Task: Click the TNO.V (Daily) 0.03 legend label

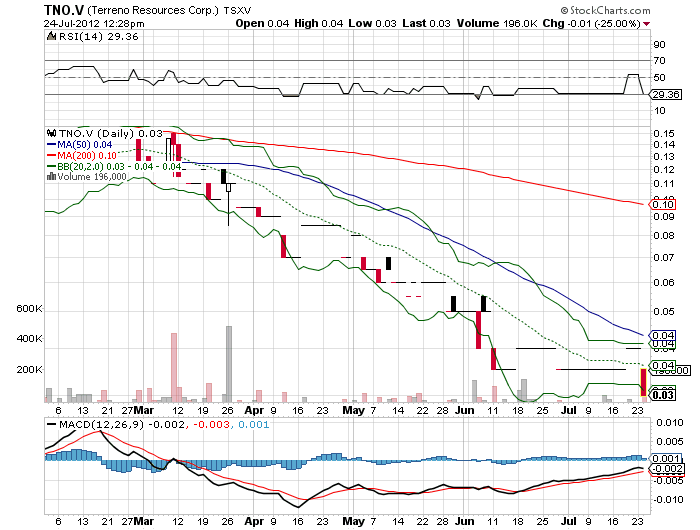Action: click(111, 133)
